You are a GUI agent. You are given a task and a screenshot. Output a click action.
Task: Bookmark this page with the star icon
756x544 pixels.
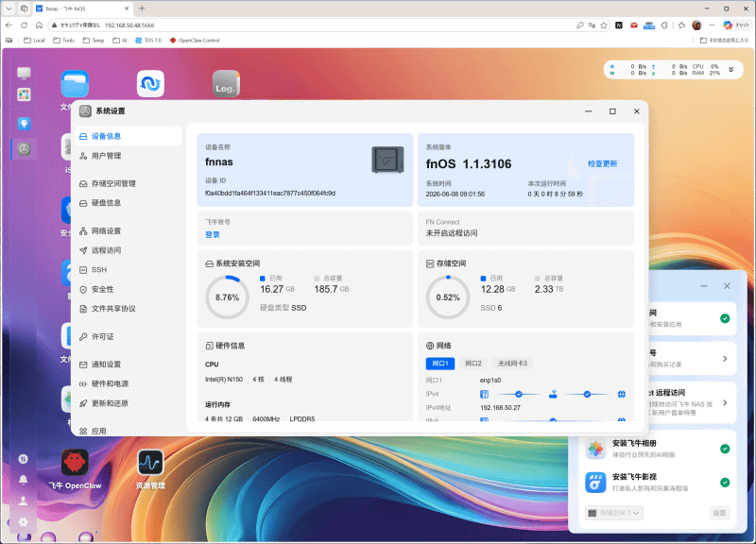604,25
